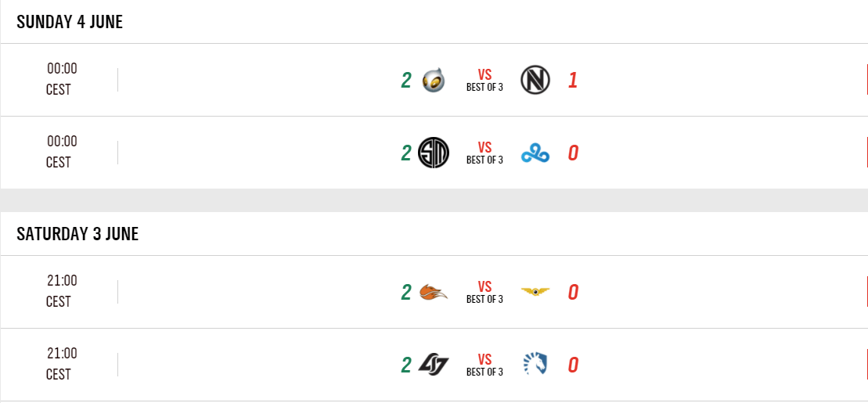Viewport: 868px width, 403px height.
Task: Click Dignitas's green score of 2
Action: 405,81
